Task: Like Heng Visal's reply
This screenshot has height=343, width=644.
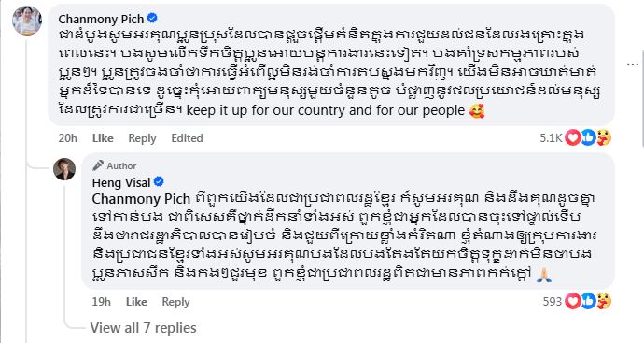Action: click(x=136, y=302)
